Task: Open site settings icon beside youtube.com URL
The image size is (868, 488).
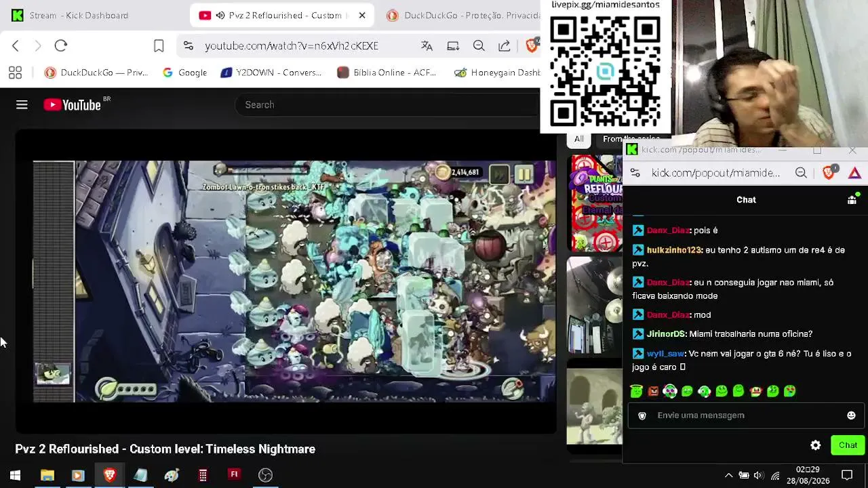Action: click(189, 45)
